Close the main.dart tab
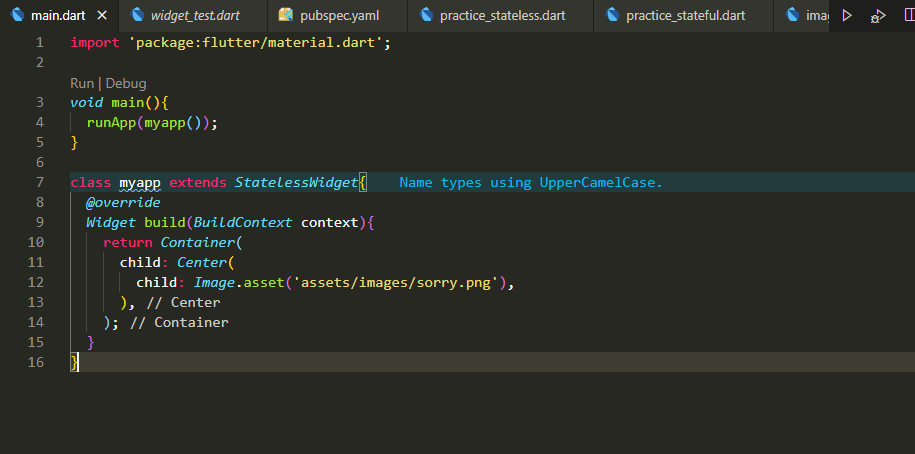Image resolution: width=915 pixels, height=454 pixels. point(101,15)
